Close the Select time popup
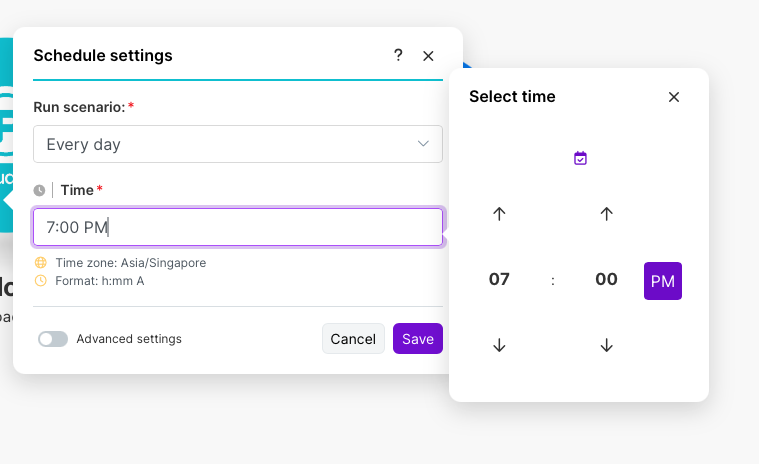Image resolution: width=759 pixels, height=464 pixels. point(674,97)
